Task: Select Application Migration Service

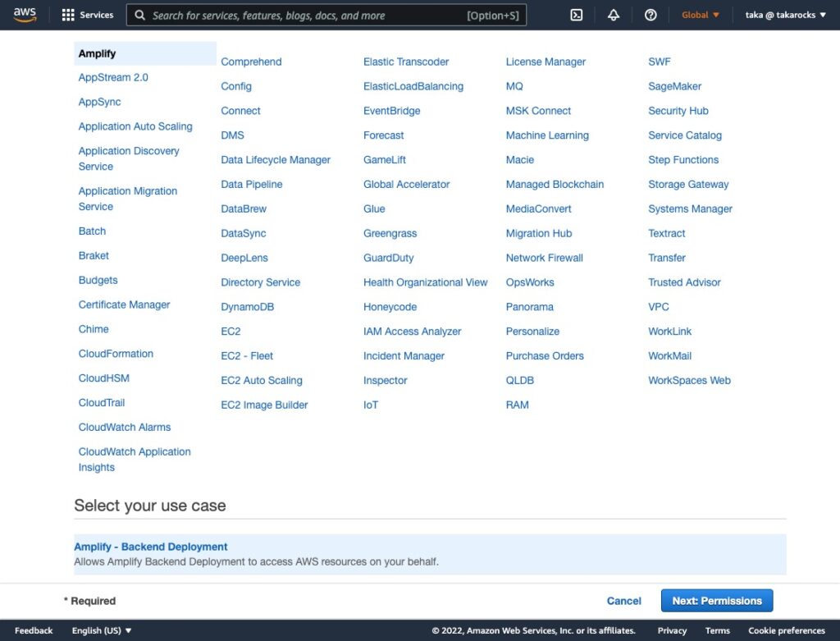Action: tap(127, 199)
